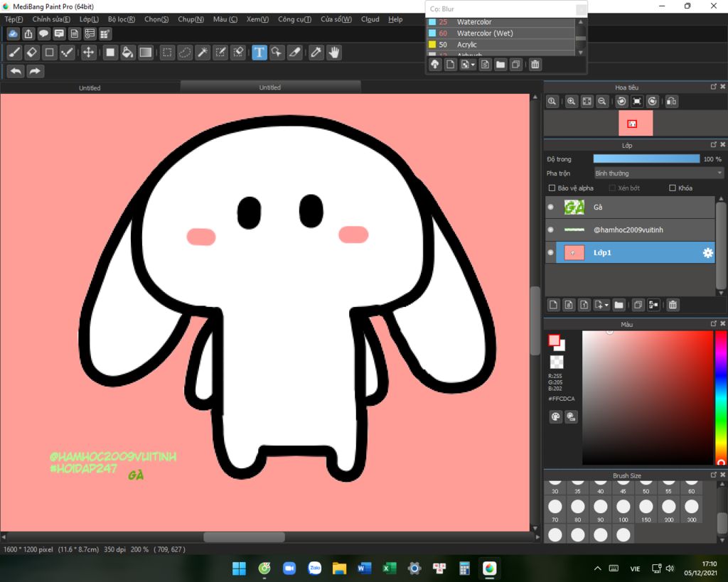Pick a color in the saturation square

[648, 398]
